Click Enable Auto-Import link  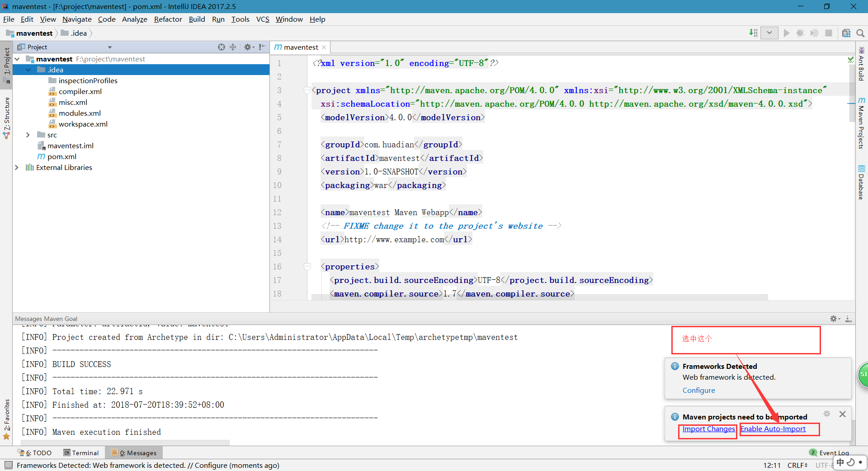[773, 429]
